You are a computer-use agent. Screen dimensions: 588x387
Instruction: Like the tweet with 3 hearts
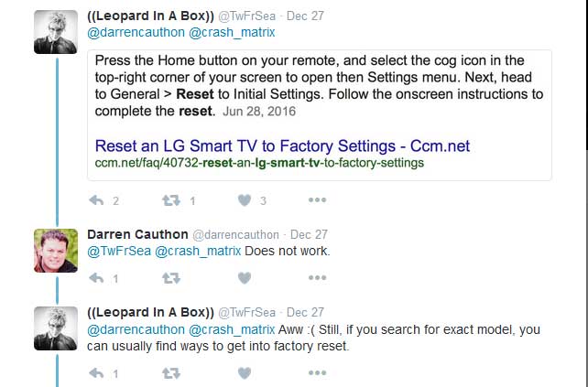tap(245, 200)
